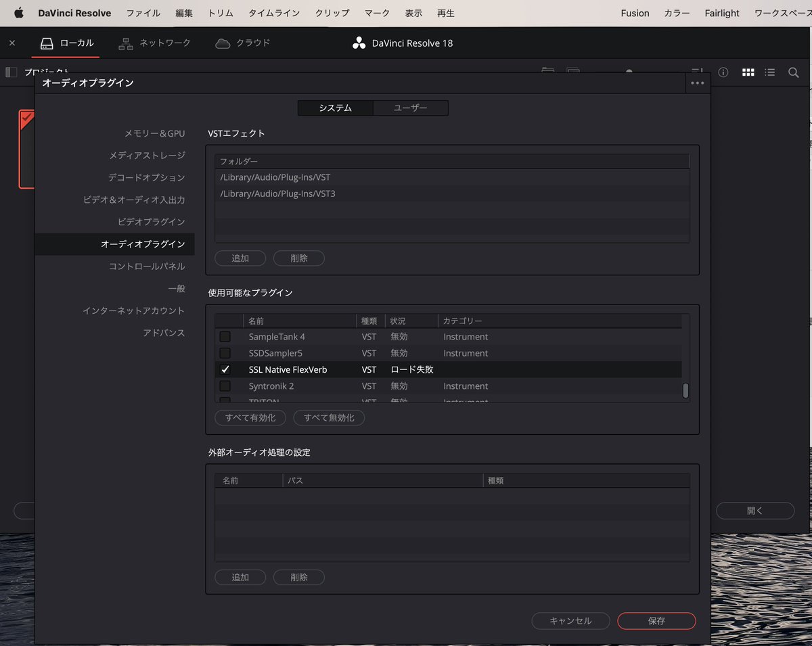812x646 pixels.
Task: Switch to the ユーザー tab
Action: point(411,108)
